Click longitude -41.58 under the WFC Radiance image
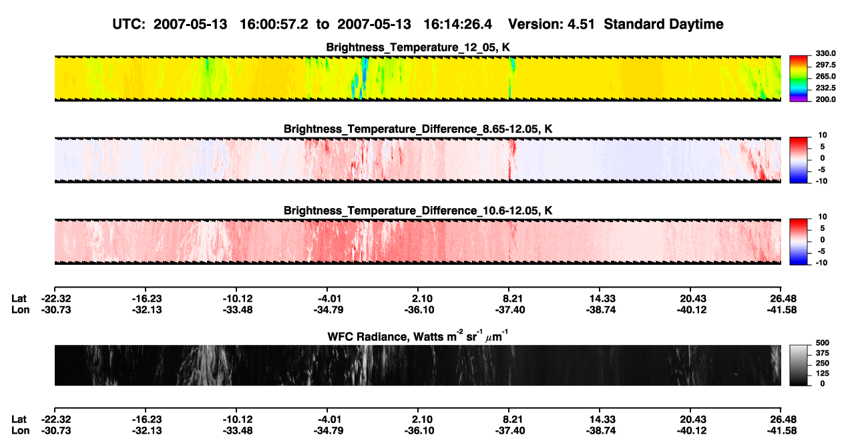This screenshot has width=868, height=445. pos(781,430)
